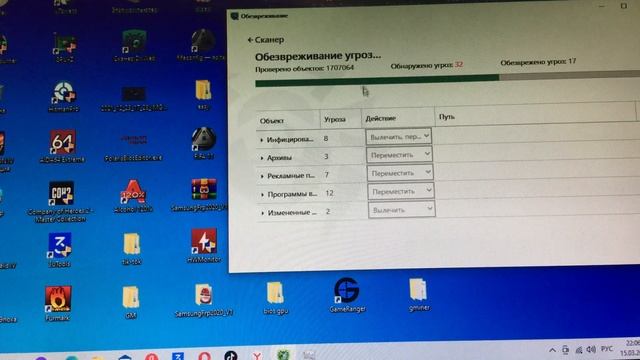This screenshot has height=360, width=640.
Task: Open action dropdown for Рекламные row
Action: 400,173
